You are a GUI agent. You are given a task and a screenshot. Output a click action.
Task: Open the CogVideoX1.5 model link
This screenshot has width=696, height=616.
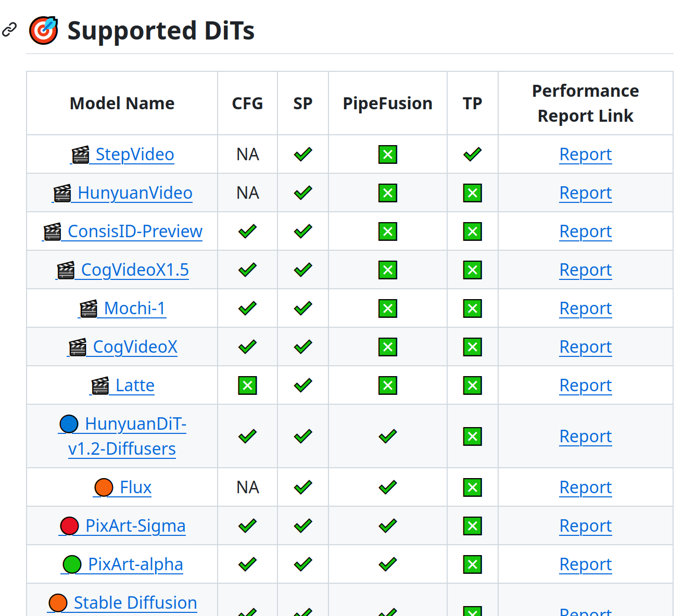(122, 270)
